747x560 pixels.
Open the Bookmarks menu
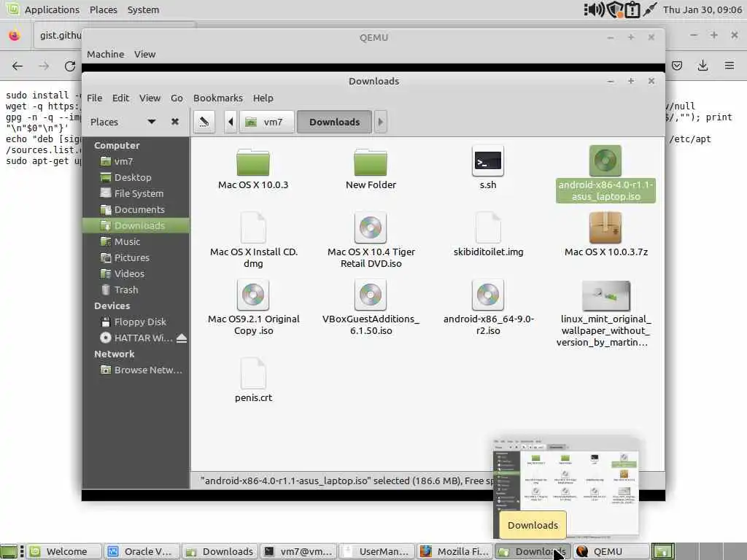point(217,98)
